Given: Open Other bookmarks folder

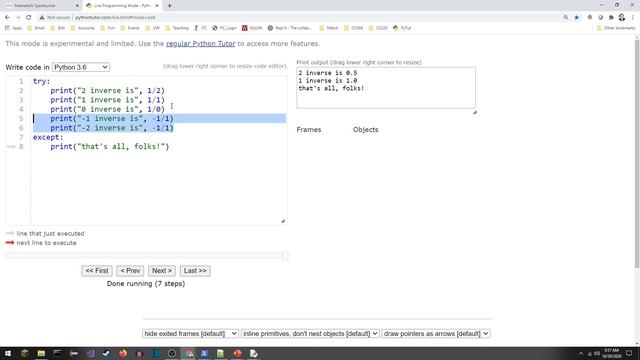Looking at the screenshot, I should pos(616,28).
